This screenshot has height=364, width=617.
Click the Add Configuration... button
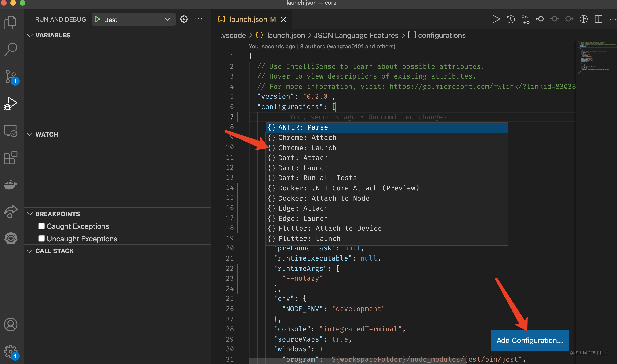[x=530, y=340]
